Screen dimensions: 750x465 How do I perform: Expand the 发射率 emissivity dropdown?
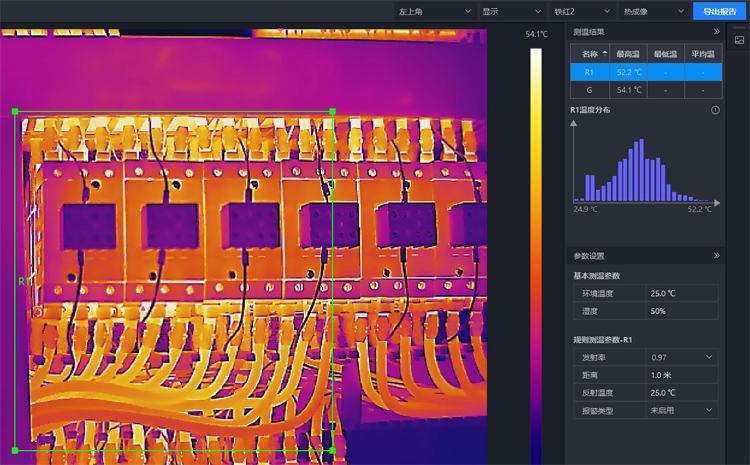(x=682, y=357)
